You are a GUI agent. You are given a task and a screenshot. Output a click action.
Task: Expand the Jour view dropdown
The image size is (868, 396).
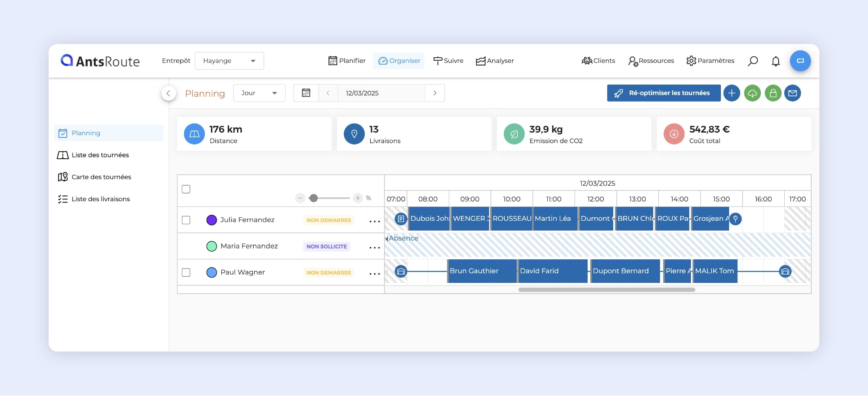[259, 93]
